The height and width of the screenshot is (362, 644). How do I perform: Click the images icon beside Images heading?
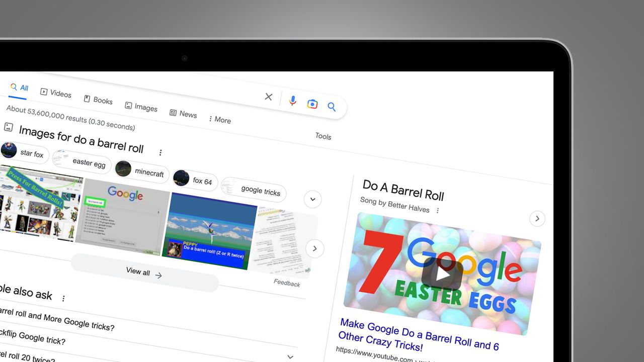pos(8,127)
